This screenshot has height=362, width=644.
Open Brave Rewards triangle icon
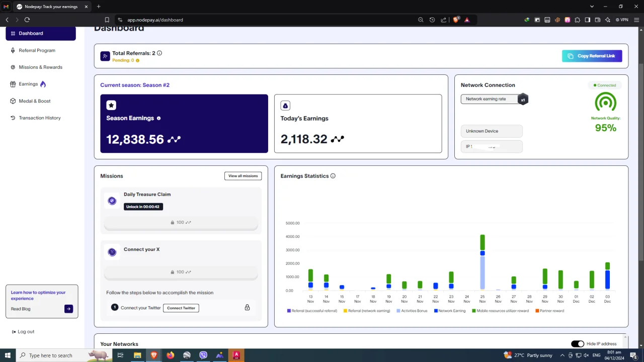click(x=467, y=20)
